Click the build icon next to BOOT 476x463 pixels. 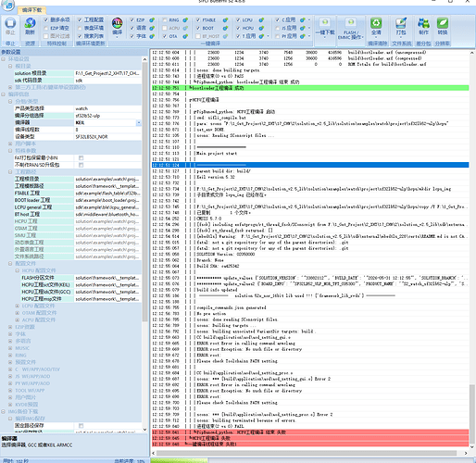pyautogui.click(x=225, y=28)
